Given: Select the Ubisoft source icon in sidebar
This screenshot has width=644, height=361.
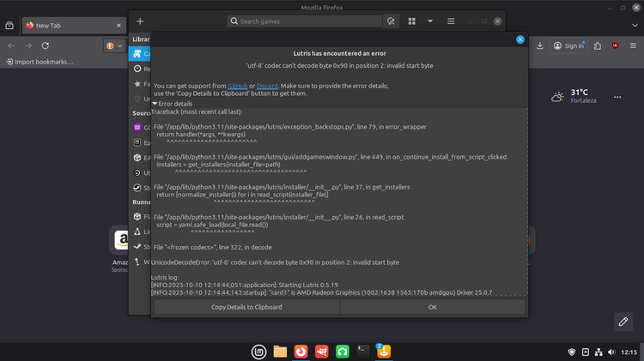Looking at the screenshot, I should [137, 172].
